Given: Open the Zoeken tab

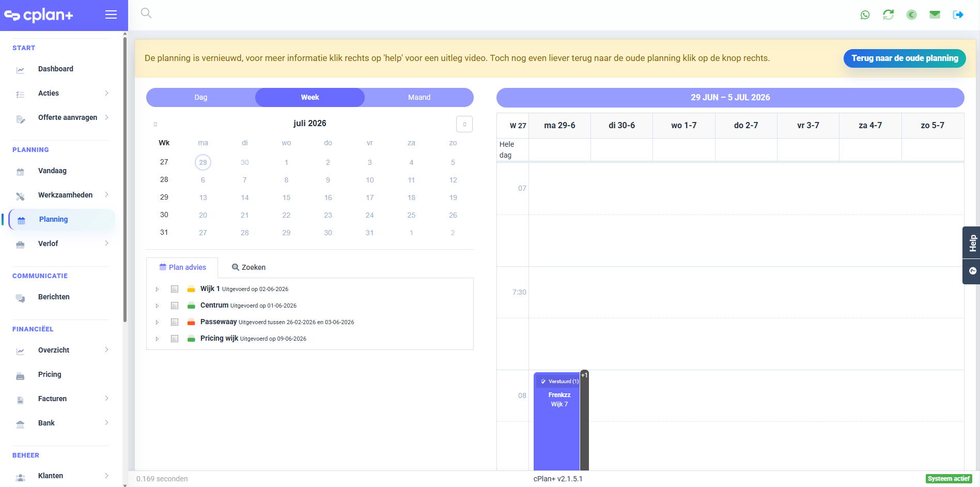Looking at the screenshot, I should tap(248, 267).
